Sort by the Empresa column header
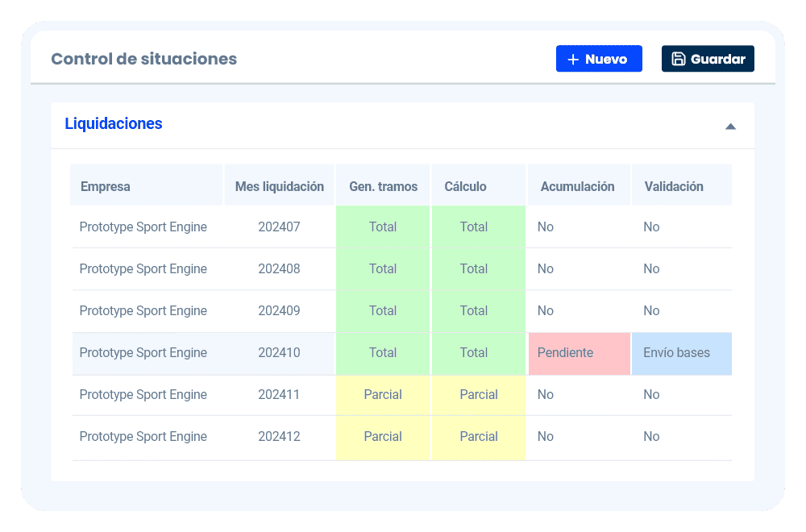 pos(106,186)
